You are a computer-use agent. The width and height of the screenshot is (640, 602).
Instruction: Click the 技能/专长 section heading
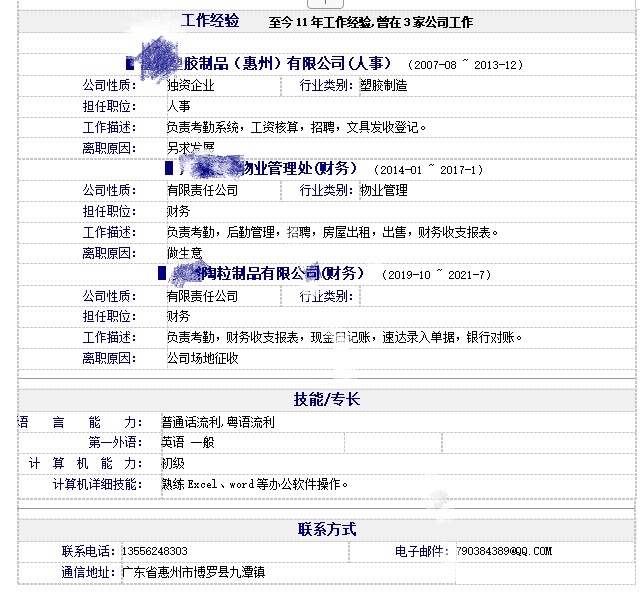327,399
